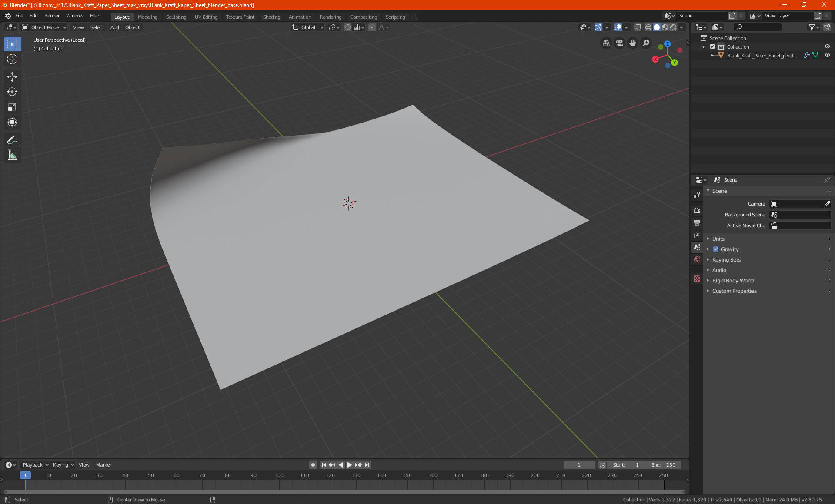Click the Blender logo menu icon
Image resolution: width=835 pixels, height=504 pixels.
[7, 16]
